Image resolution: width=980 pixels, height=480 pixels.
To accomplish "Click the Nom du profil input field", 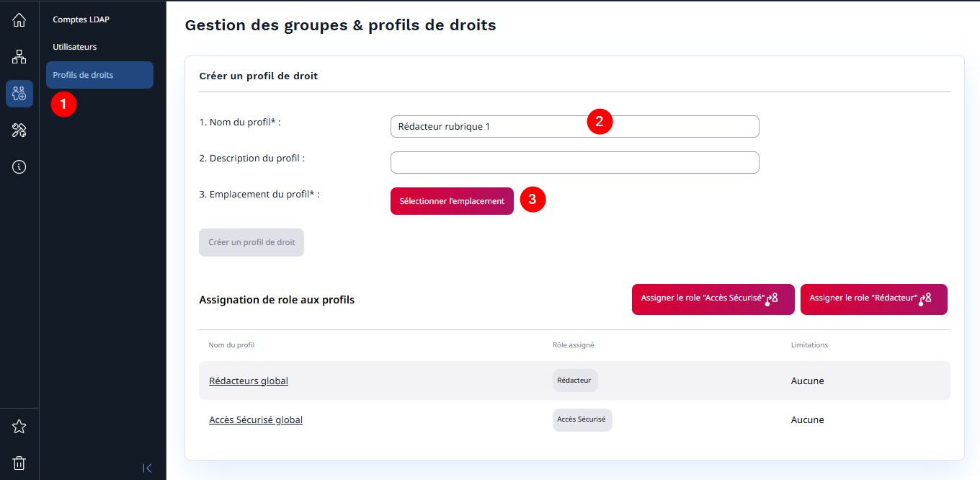I will pos(574,126).
